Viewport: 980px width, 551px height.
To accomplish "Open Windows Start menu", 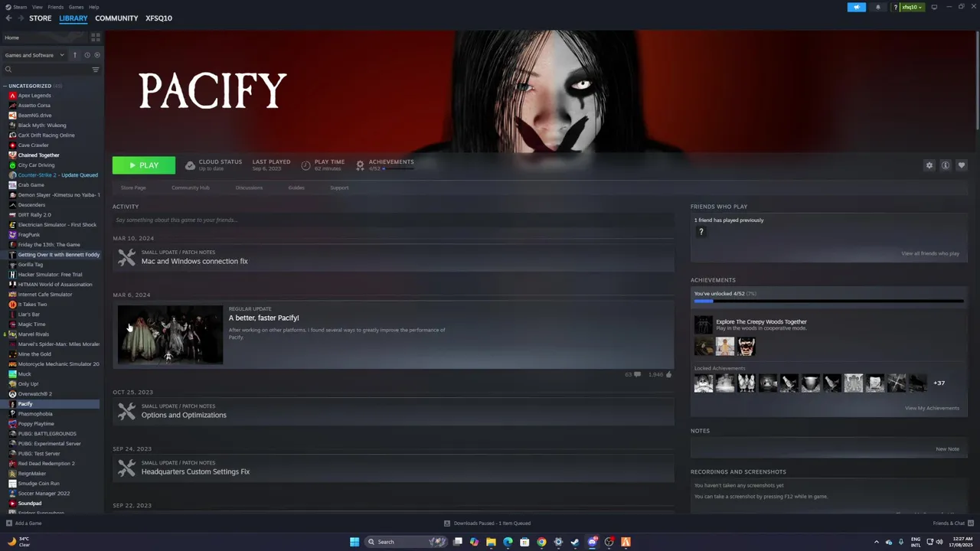I will [354, 542].
